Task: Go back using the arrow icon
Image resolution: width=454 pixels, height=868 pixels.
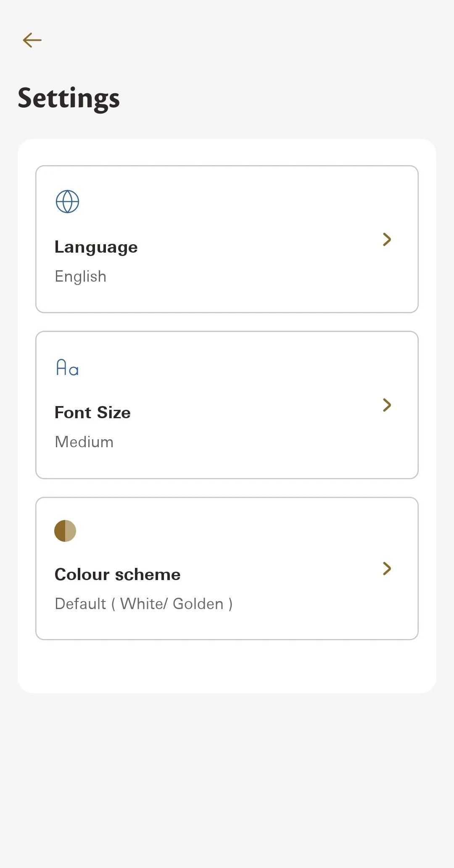Action: [32, 40]
